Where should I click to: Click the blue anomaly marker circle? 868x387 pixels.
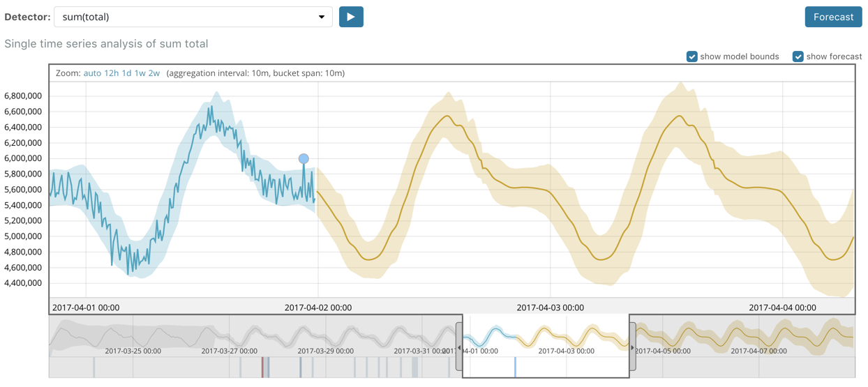click(x=304, y=159)
